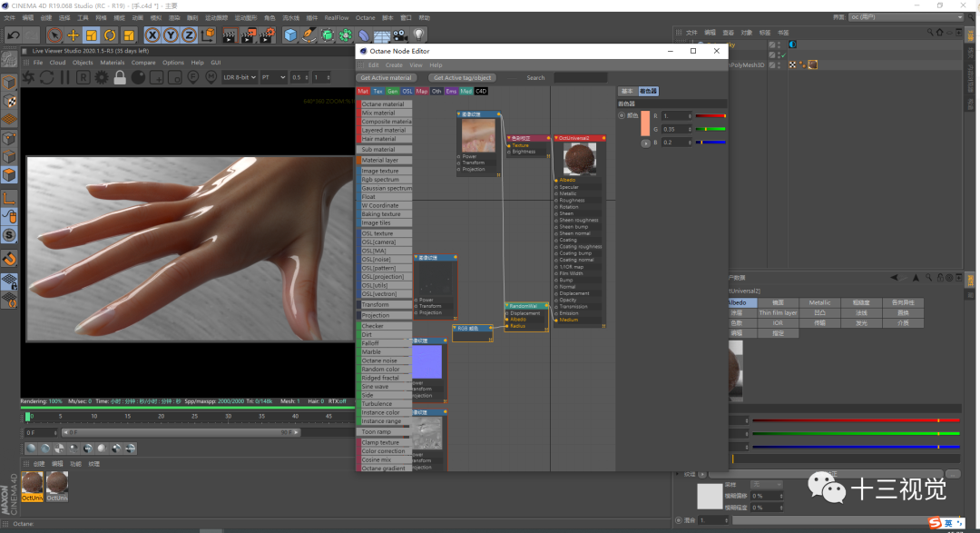Click the spline Pen tool icon
The width and height of the screenshot is (980, 533).
(309, 35)
